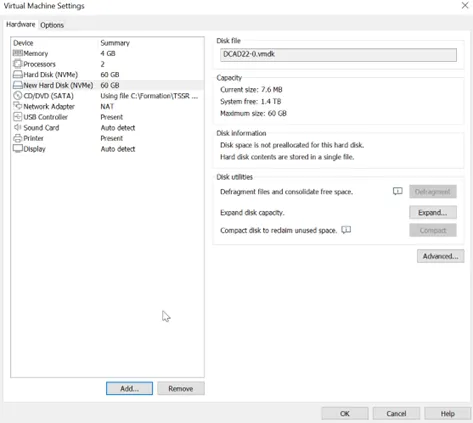Open the Defragment info tooltip icon
The height and width of the screenshot is (423, 473).
tap(398, 191)
